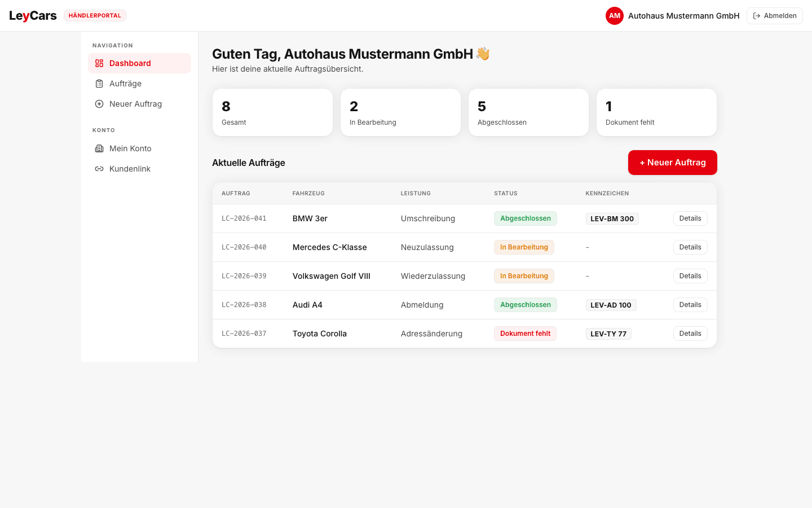Open the Kundenlink page
This screenshot has width=812, height=508.
[139, 169]
